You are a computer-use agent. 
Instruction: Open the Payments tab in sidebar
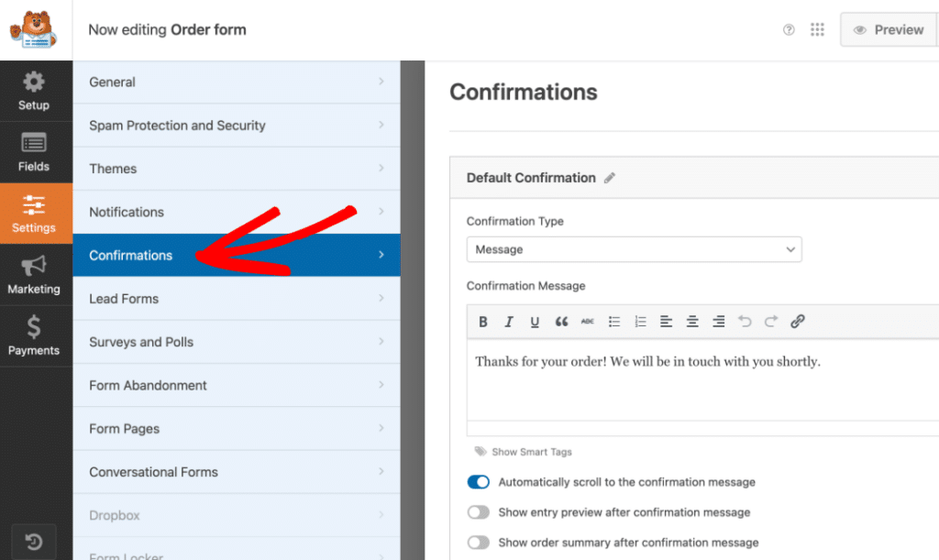tap(34, 336)
